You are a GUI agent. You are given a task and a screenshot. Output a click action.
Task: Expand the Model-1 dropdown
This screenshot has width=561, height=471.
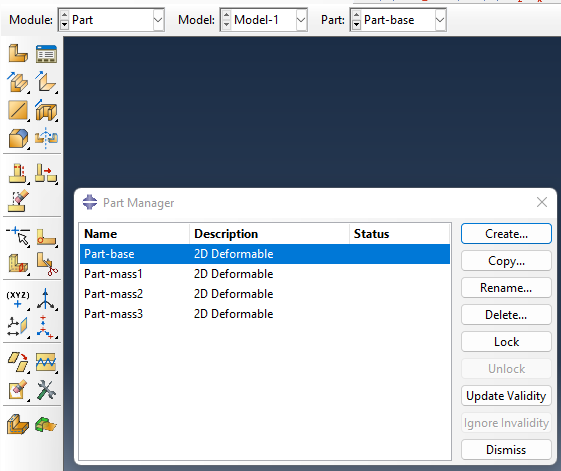tap(301, 20)
